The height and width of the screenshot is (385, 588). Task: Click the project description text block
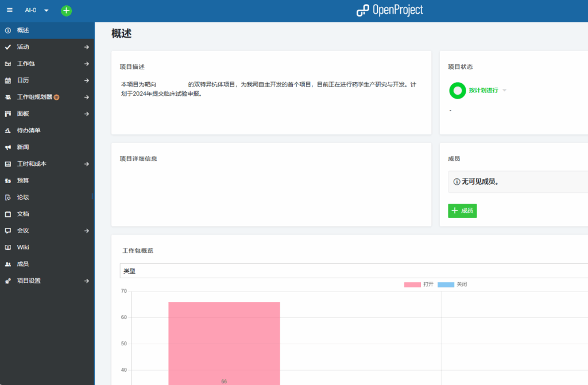click(x=269, y=89)
